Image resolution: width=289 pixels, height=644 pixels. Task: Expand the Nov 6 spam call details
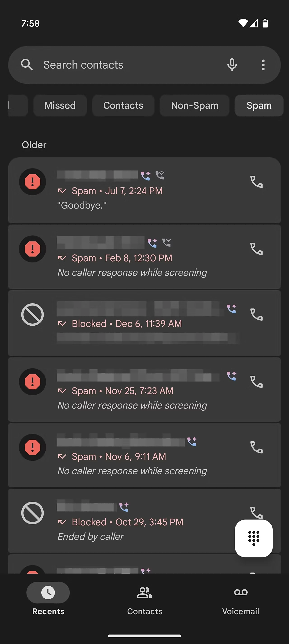pyautogui.click(x=144, y=455)
